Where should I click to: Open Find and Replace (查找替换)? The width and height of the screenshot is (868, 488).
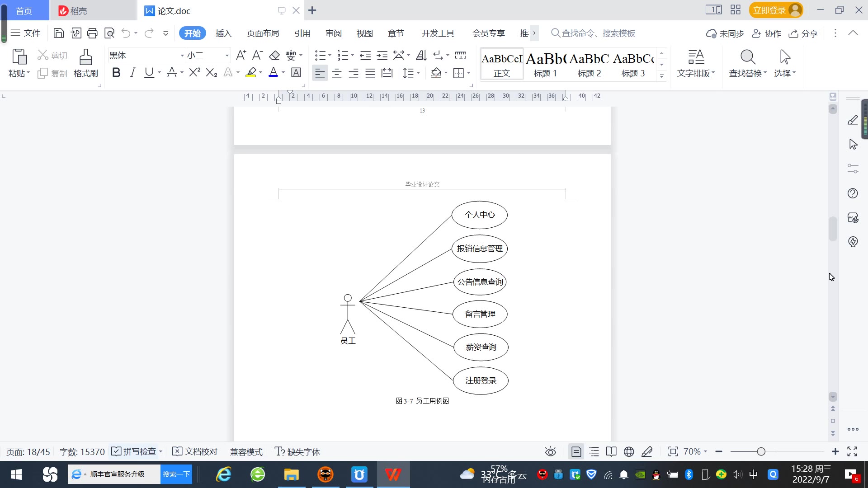coord(748,63)
